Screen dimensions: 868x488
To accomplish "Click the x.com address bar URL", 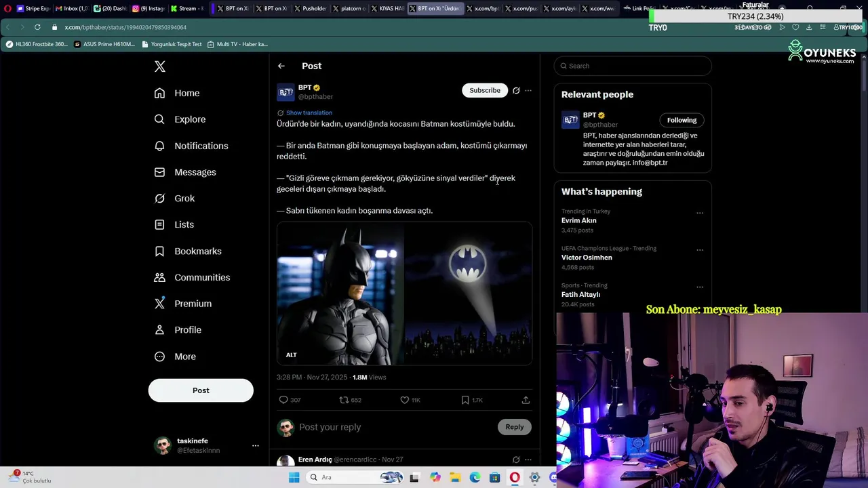I will [x=125, y=27].
